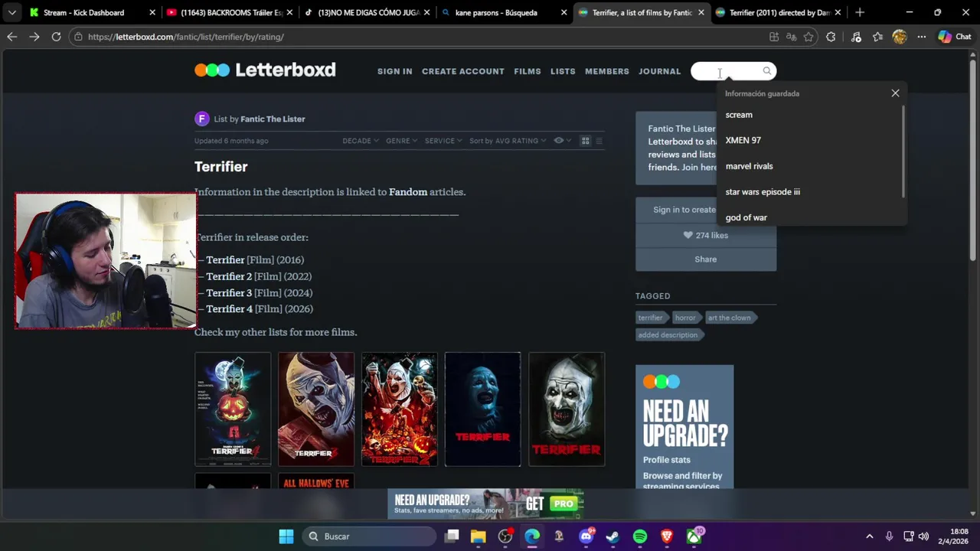Image resolution: width=980 pixels, height=551 pixels.
Task: Add page to favorites star
Action: point(808,37)
